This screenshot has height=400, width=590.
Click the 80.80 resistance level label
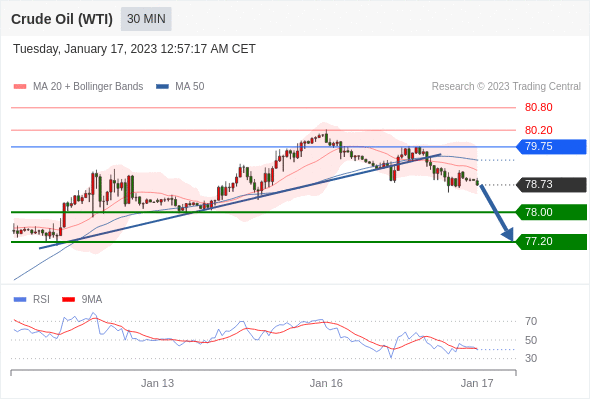coord(538,108)
